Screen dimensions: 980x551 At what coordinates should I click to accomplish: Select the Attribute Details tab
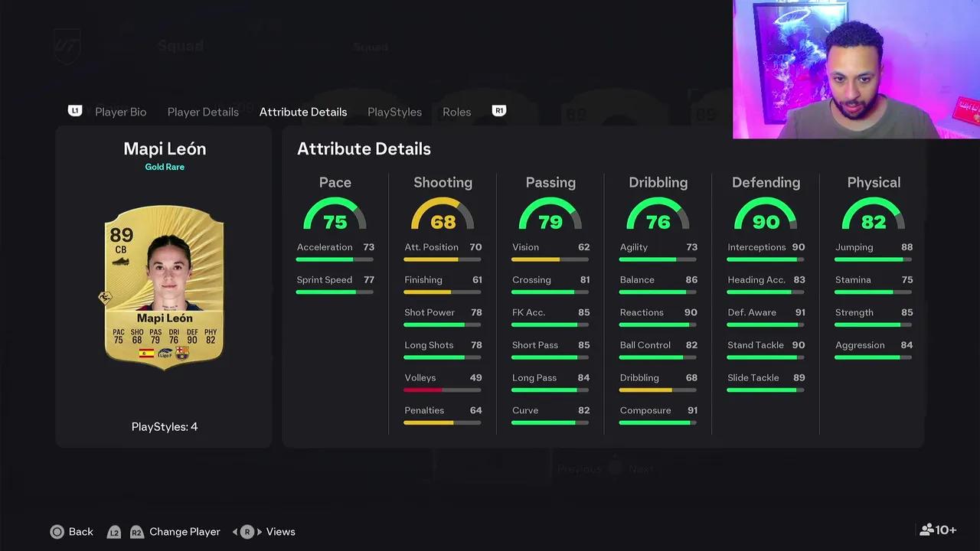coord(303,112)
